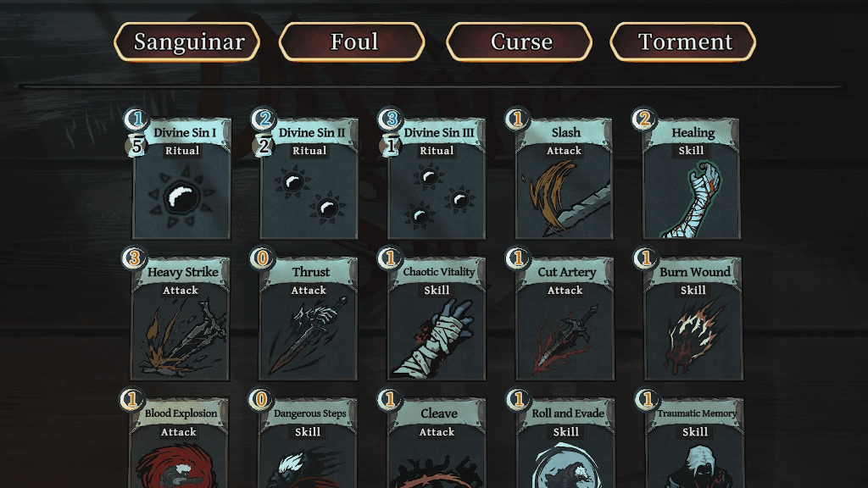Switch to the Sanguinar tab
This screenshot has width=868, height=488.
187,42
